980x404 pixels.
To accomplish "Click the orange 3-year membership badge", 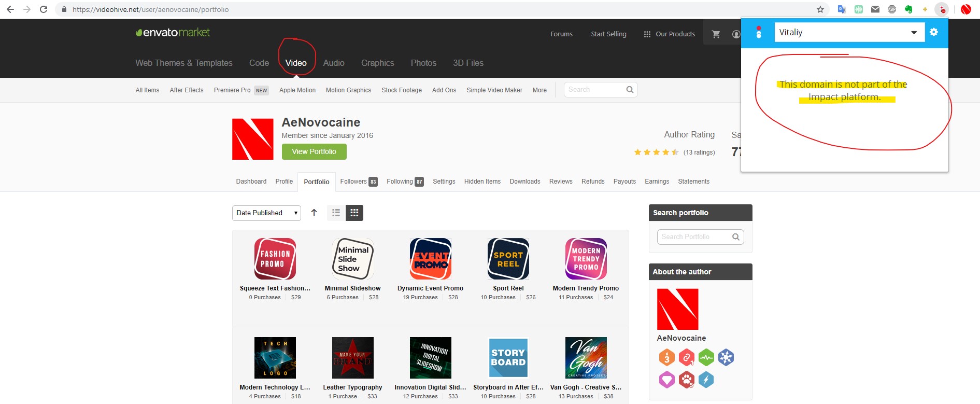I will [667, 357].
